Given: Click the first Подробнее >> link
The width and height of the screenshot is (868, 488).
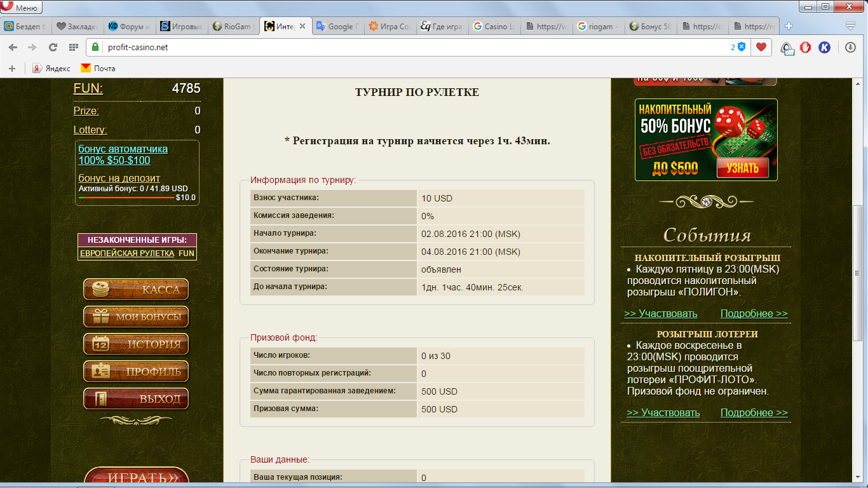Looking at the screenshot, I should [754, 313].
